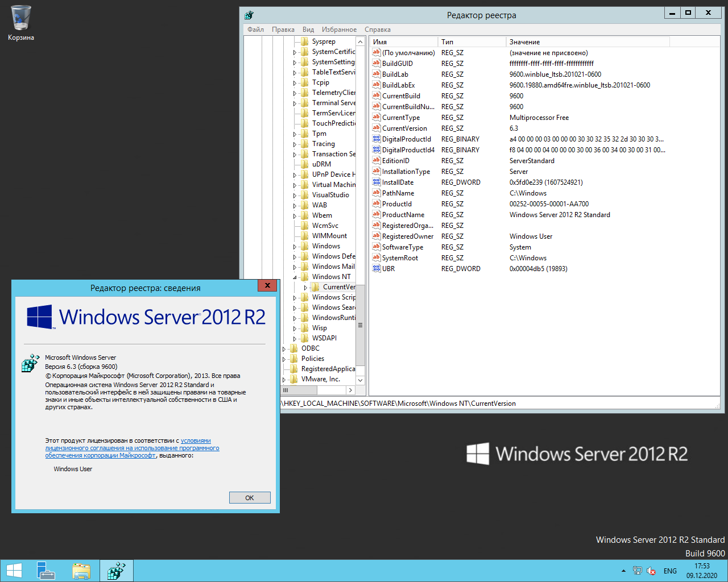This screenshot has height=582, width=728.
Task: Open the Правка menu
Action: [x=283, y=30]
